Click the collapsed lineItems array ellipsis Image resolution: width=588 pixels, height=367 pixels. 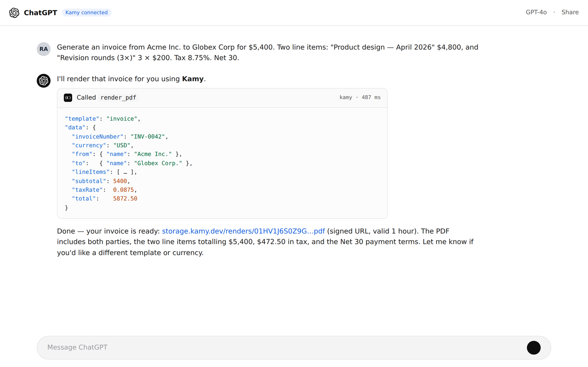coord(125,172)
